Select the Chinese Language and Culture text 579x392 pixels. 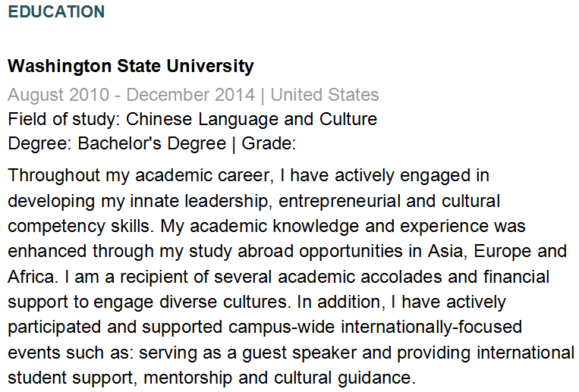(x=251, y=120)
